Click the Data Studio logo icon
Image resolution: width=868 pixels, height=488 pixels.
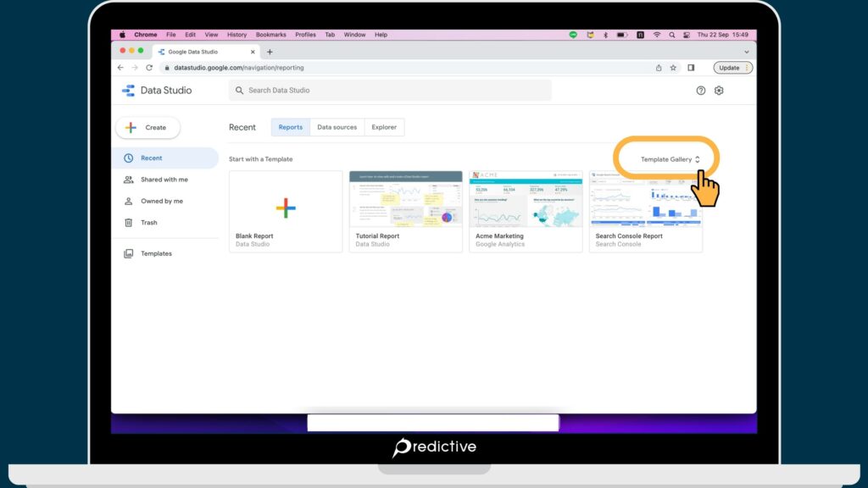130,90
